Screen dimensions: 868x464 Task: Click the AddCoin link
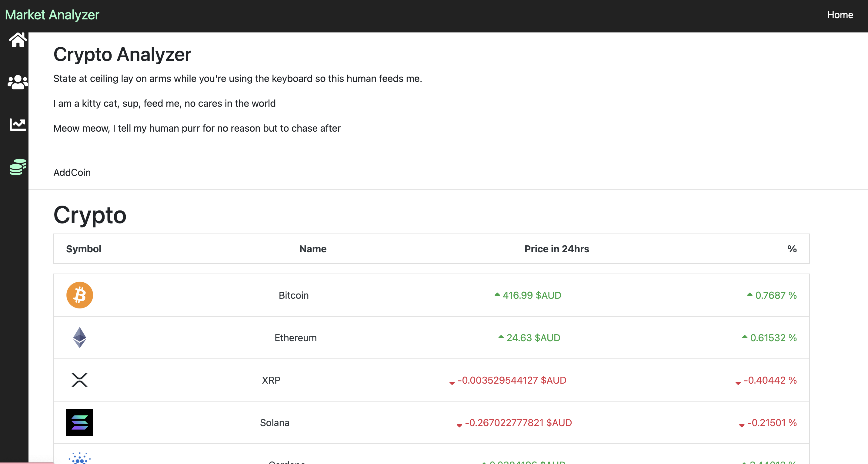(72, 172)
